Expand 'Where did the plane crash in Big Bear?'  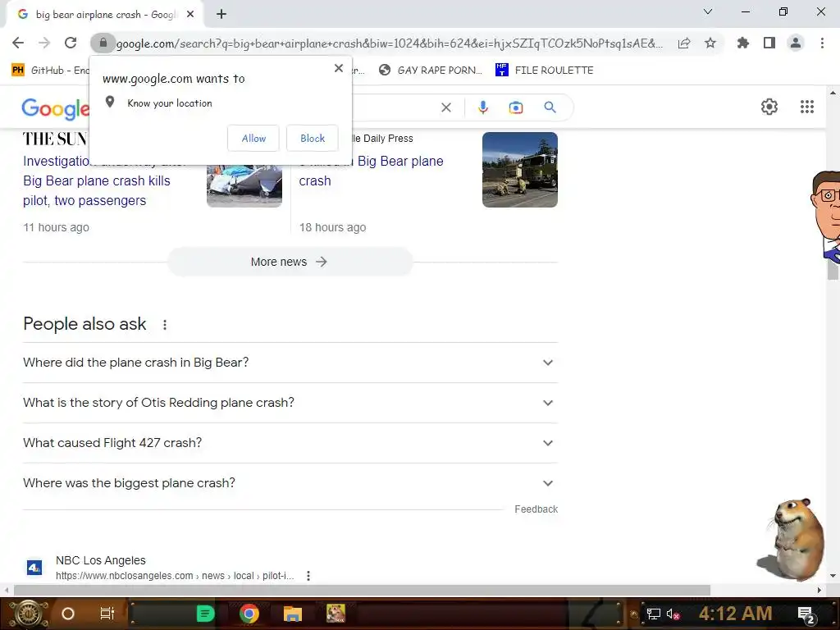(290, 363)
